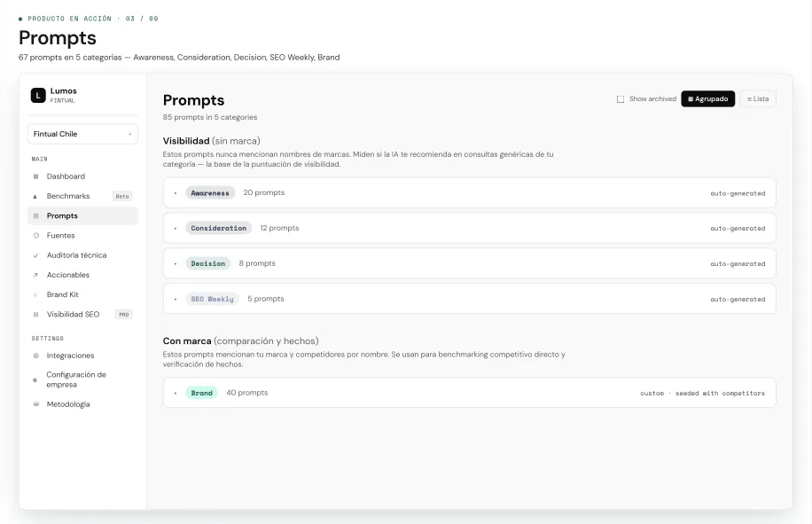Click the Lumos black L logo icon

(x=38, y=95)
